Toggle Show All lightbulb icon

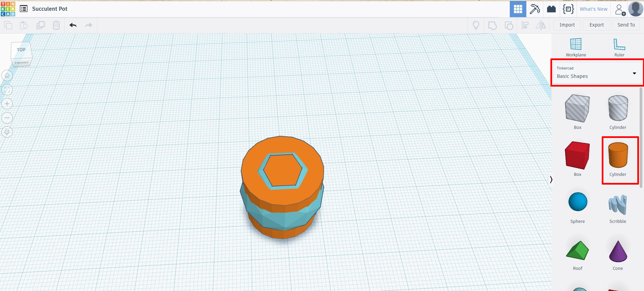(476, 25)
